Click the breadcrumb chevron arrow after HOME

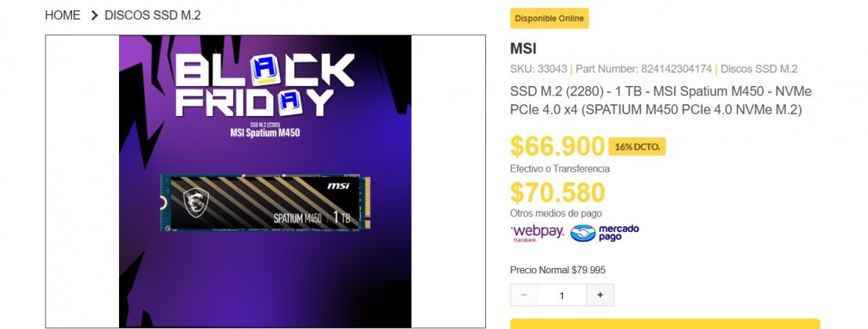click(x=94, y=15)
